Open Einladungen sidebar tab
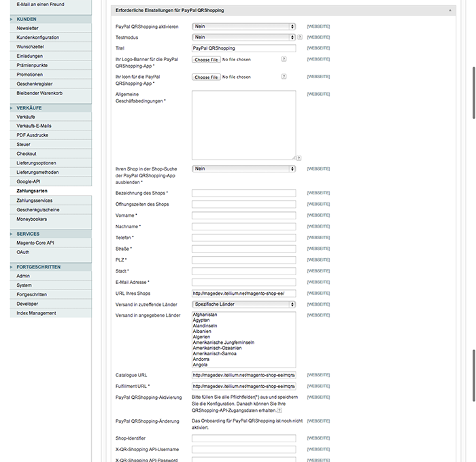The image size is (476, 462). pos(51,56)
